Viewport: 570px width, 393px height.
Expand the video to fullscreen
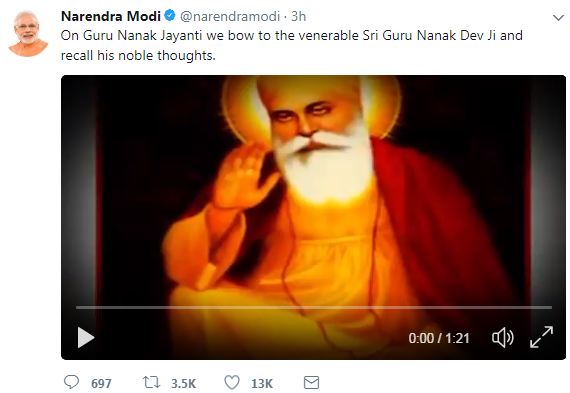point(542,337)
